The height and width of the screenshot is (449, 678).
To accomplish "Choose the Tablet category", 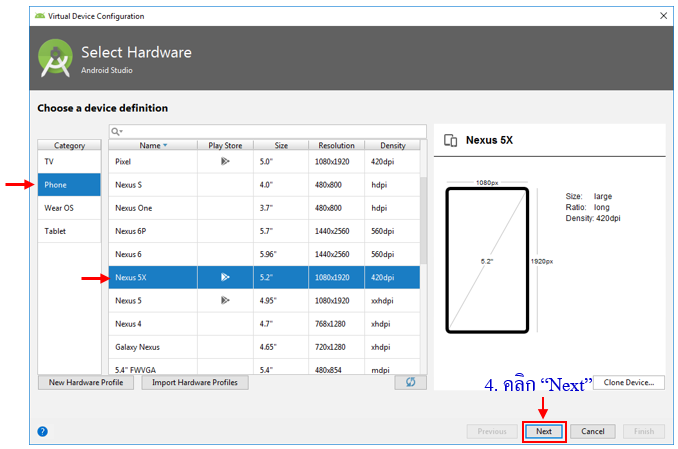I will tap(69, 231).
